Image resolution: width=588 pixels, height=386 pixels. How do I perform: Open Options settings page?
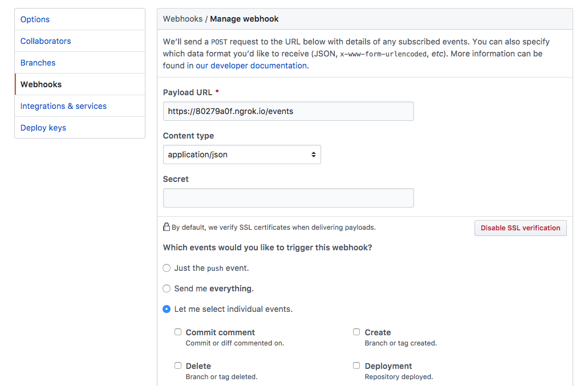[x=35, y=19]
